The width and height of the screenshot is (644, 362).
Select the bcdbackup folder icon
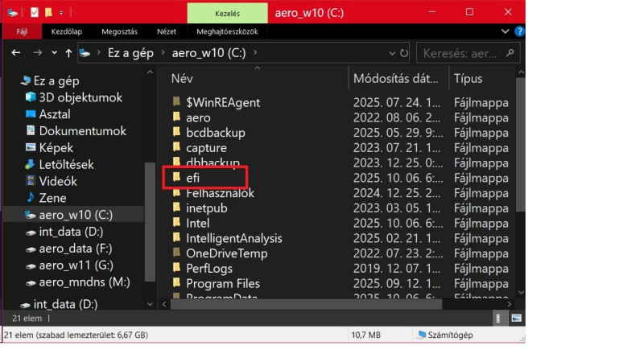(176, 132)
